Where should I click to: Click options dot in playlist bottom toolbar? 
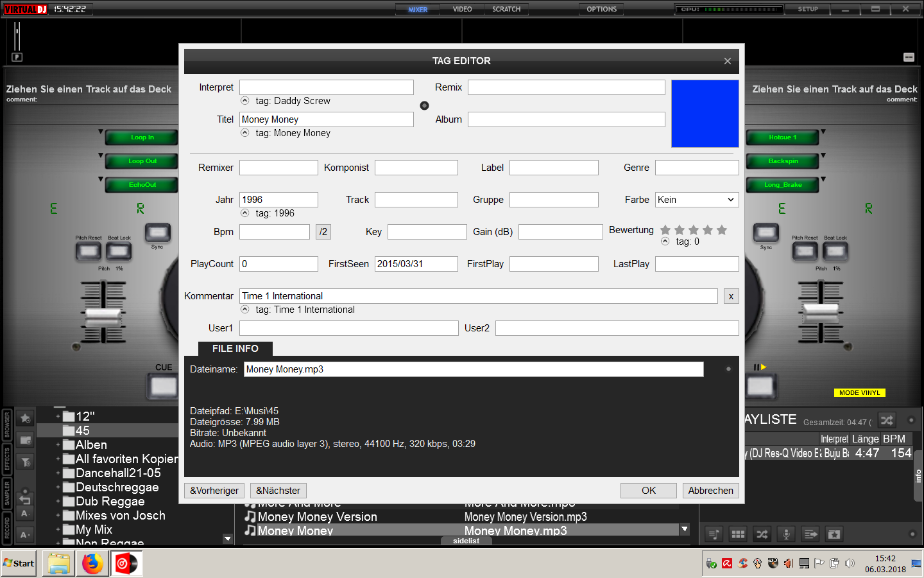pos(912,534)
